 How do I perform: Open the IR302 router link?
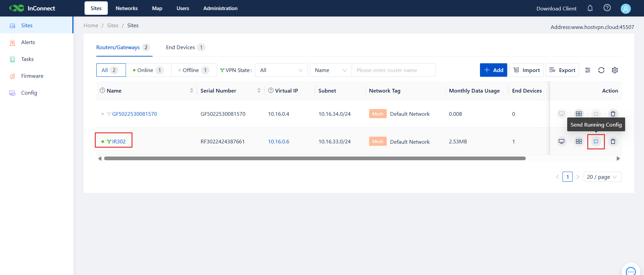[119, 141]
